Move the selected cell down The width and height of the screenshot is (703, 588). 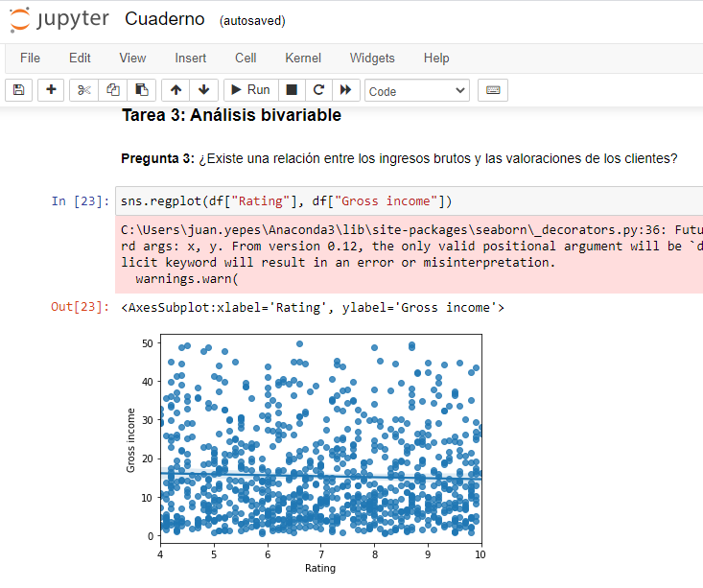(x=203, y=90)
